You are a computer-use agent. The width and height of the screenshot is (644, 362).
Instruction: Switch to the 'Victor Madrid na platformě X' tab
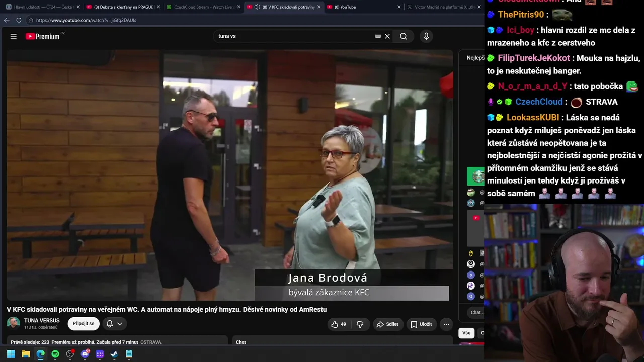(x=443, y=7)
